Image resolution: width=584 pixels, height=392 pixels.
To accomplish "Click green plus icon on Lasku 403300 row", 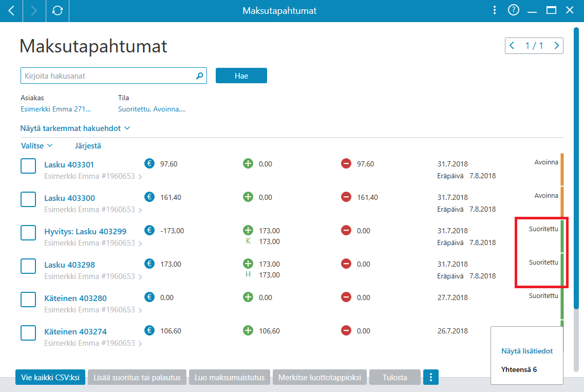I will 248,197.
